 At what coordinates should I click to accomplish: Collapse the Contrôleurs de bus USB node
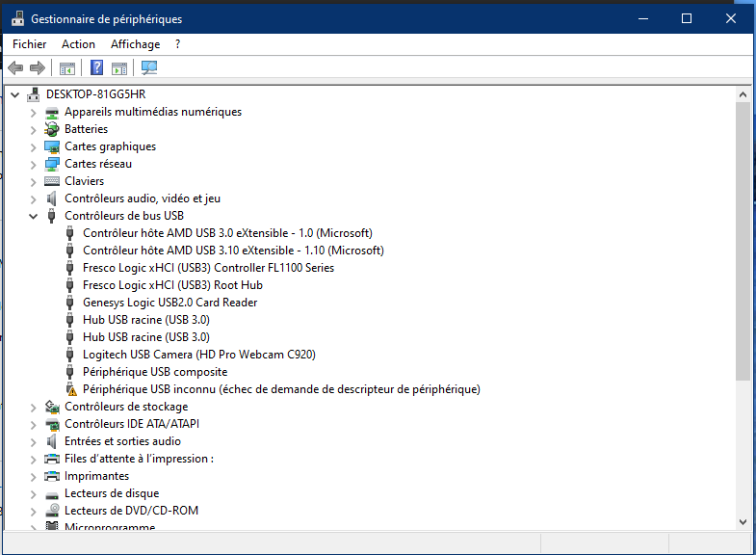click(33, 216)
